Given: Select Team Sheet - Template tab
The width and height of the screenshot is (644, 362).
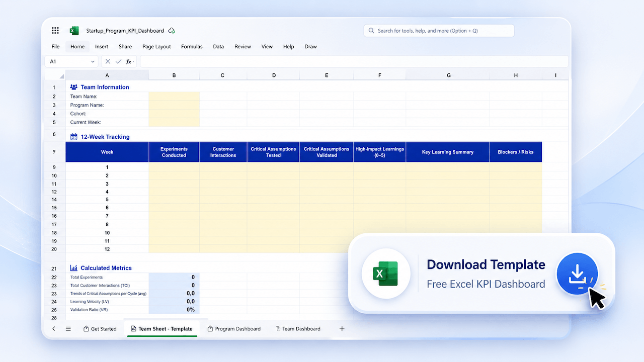Looking at the screenshot, I should pos(162,329).
